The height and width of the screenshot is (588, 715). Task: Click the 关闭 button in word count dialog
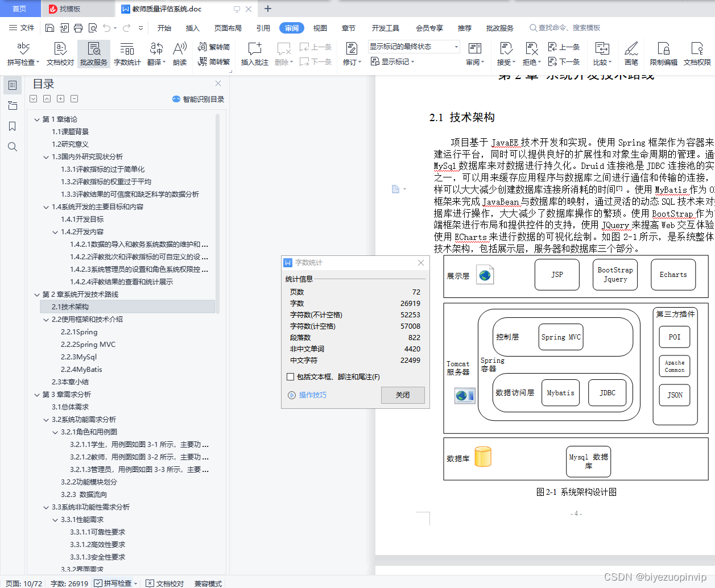[x=403, y=395]
